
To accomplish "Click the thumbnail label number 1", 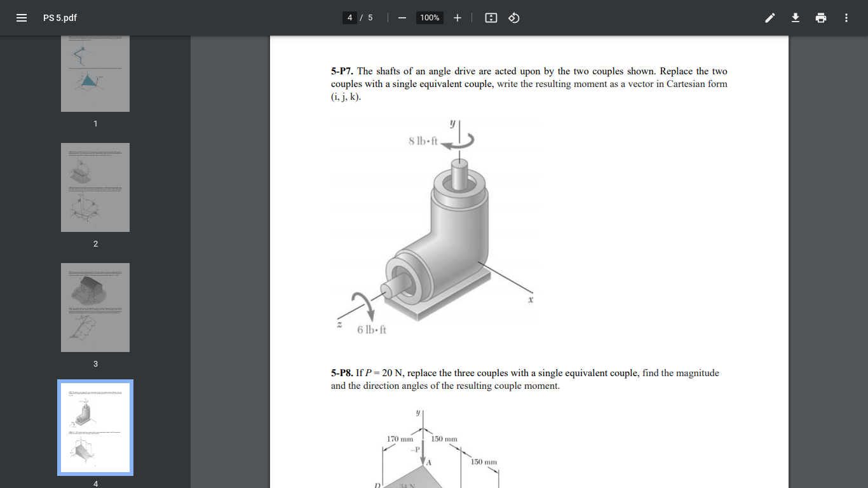I will 95,123.
